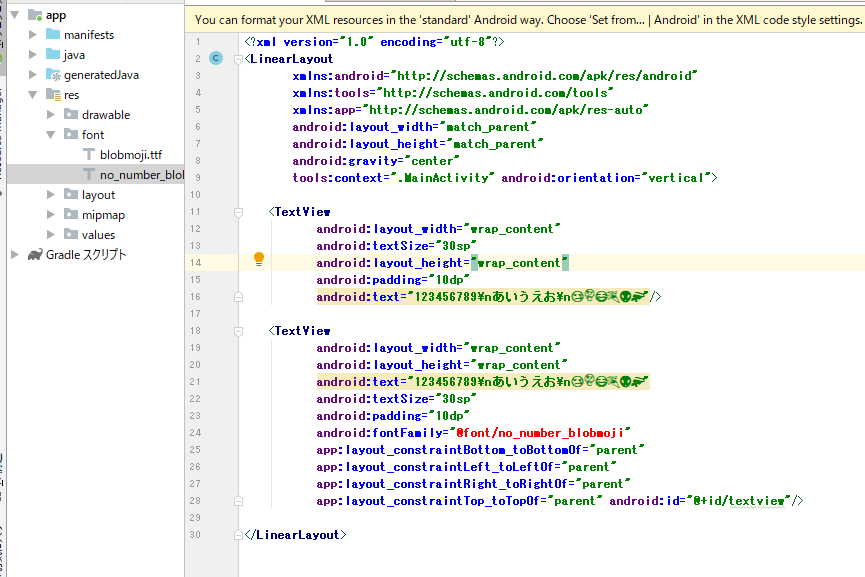
Task: Click the Gradle elephant icon in the project tree
Action: point(35,253)
